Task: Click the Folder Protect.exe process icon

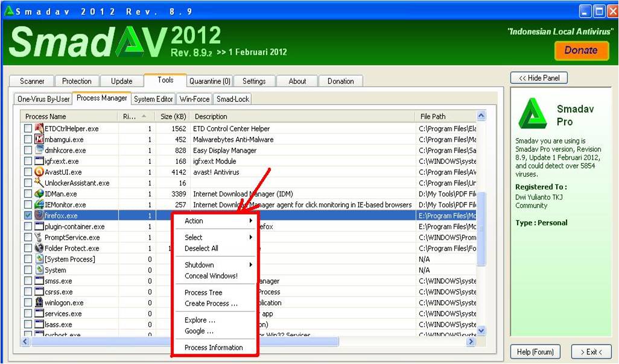Action: [x=39, y=248]
